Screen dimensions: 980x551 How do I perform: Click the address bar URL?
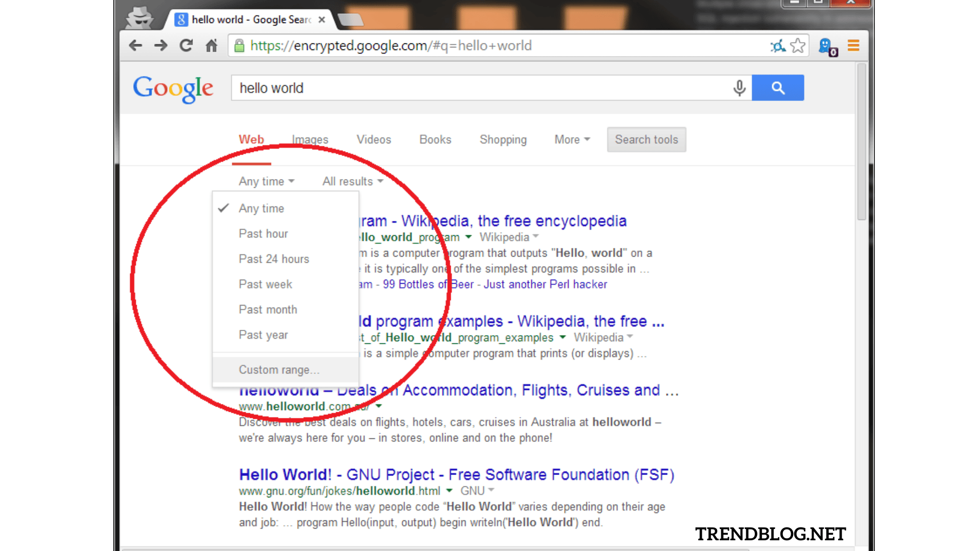(391, 46)
